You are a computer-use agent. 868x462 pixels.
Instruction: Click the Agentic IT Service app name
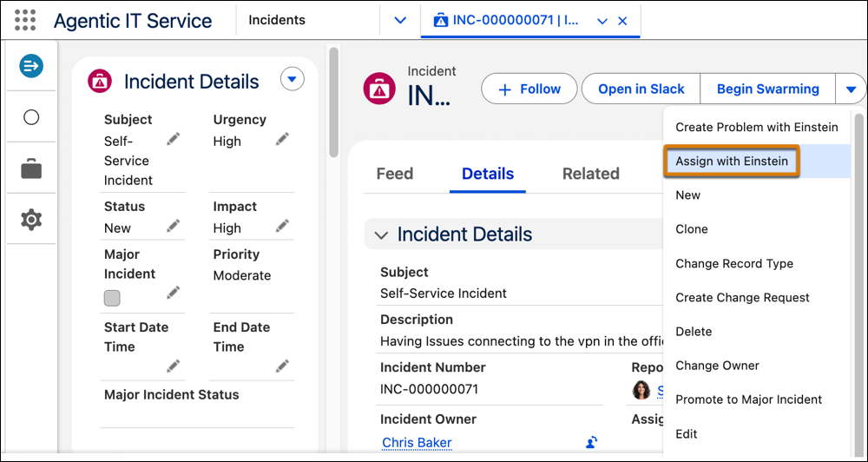click(133, 21)
